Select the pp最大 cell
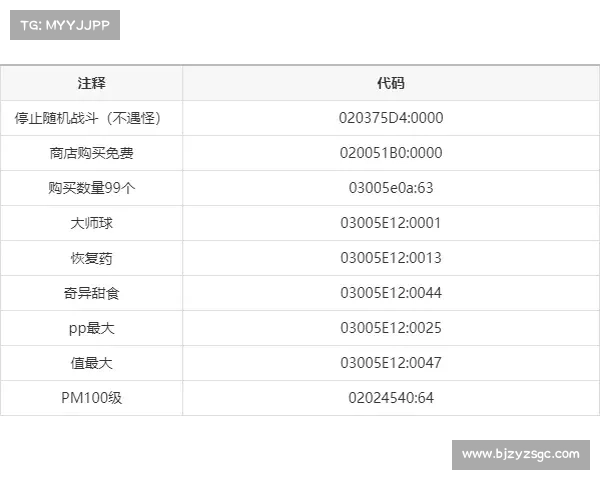This screenshot has width=600, height=480. click(x=91, y=328)
